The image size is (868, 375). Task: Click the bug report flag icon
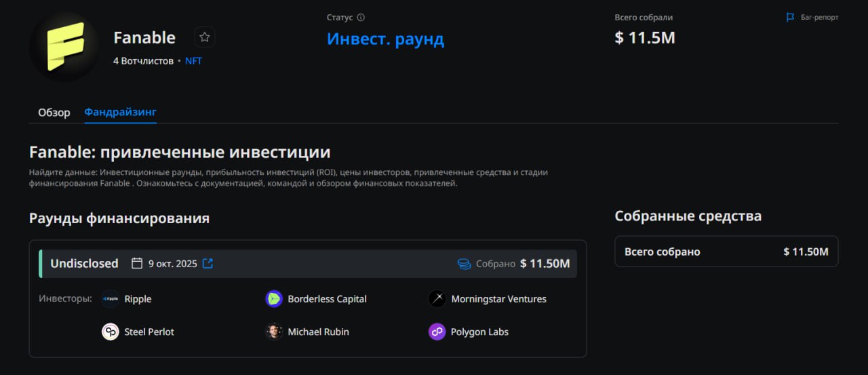(790, 17)
